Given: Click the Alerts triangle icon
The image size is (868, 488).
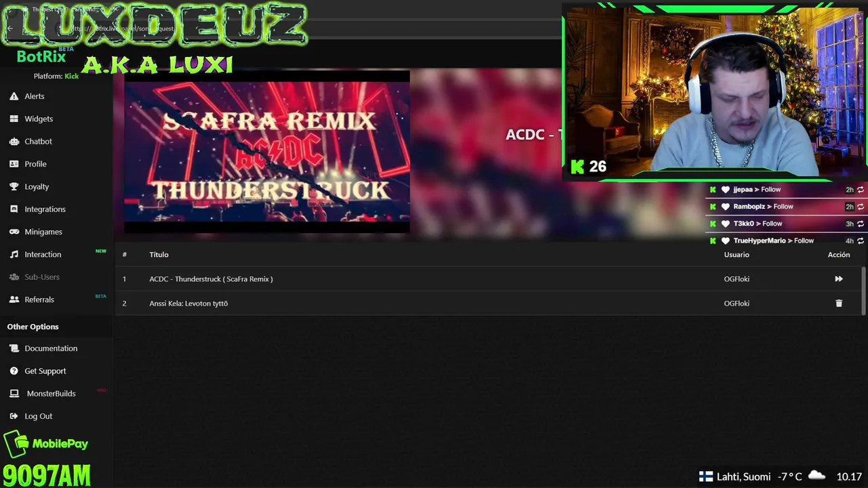Looking at the screenshot, I should (x=14, y=96).
